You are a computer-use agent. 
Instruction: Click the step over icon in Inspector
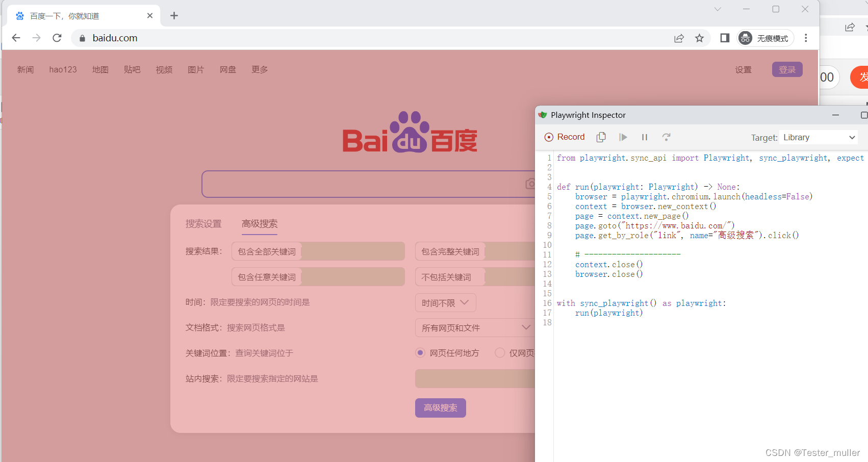[666, 137]
